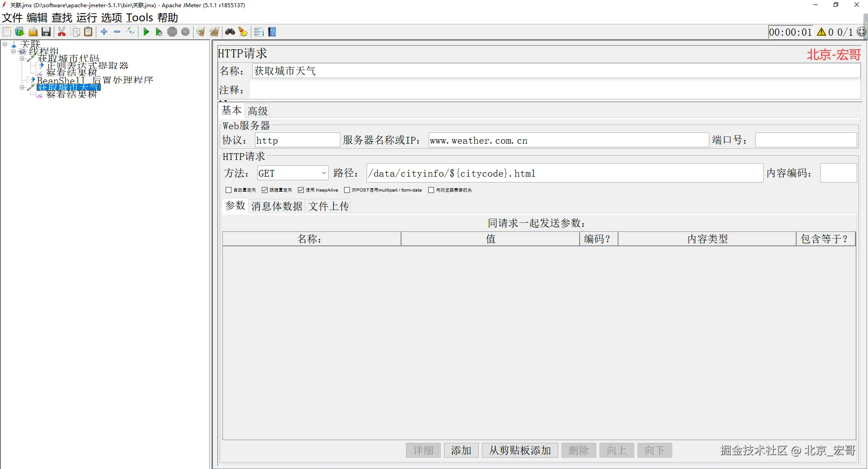Click the 注释 comment field

point(555,90)
